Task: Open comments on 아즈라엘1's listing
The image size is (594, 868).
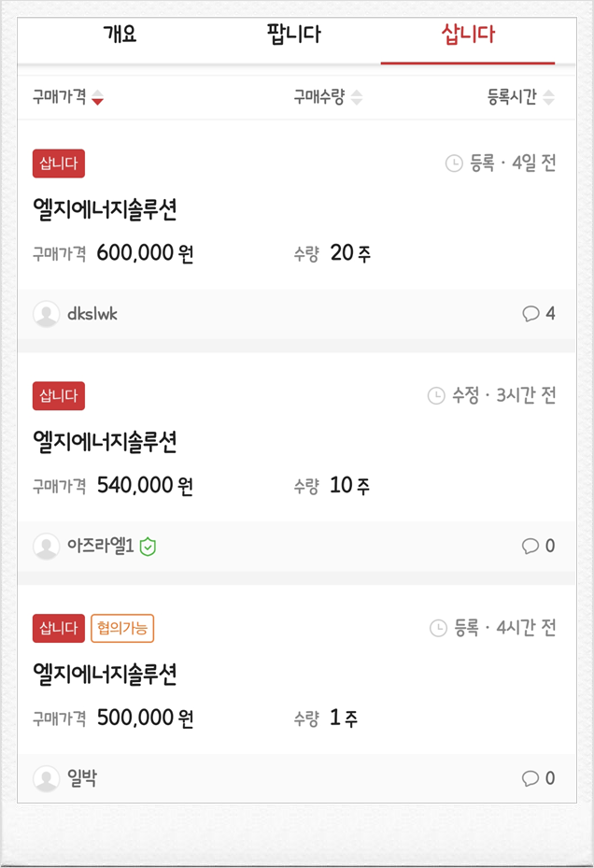Action: click(538, 547)
